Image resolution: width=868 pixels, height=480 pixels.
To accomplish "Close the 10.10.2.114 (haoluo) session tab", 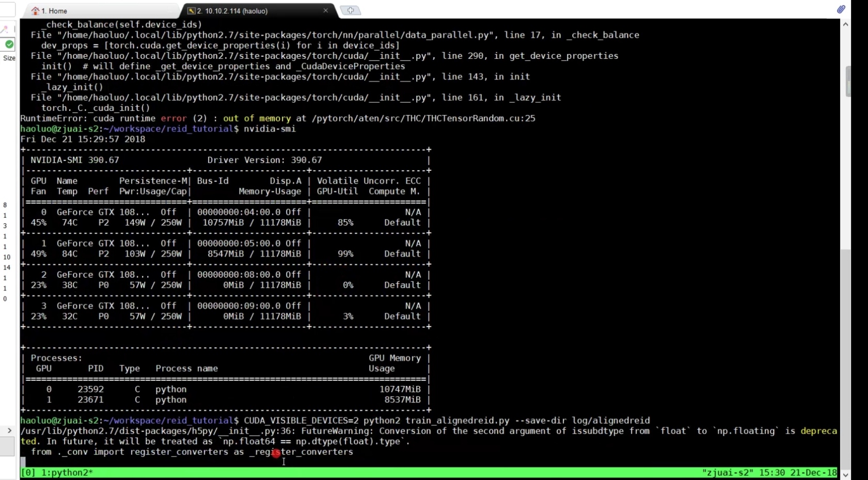I will [x=325, y=10].
